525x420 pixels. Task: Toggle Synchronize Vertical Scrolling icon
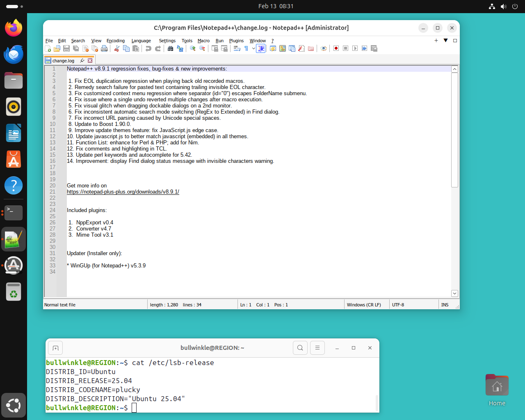[215, 48]
